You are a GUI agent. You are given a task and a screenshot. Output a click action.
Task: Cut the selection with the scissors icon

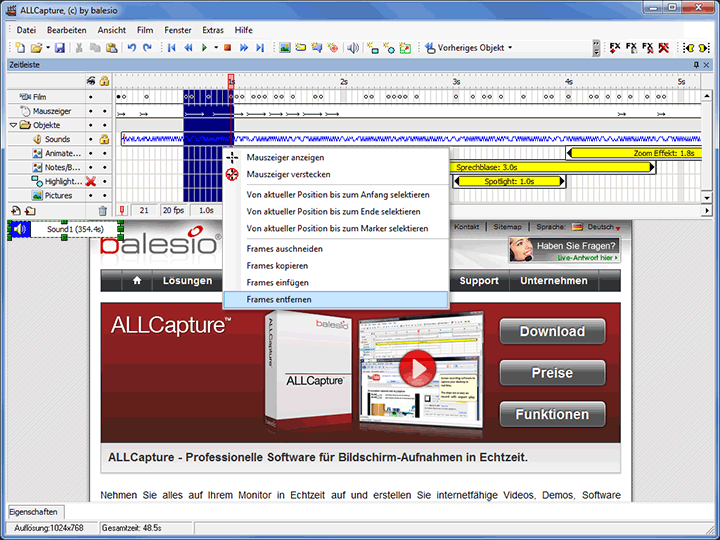(x=79, y=48)
